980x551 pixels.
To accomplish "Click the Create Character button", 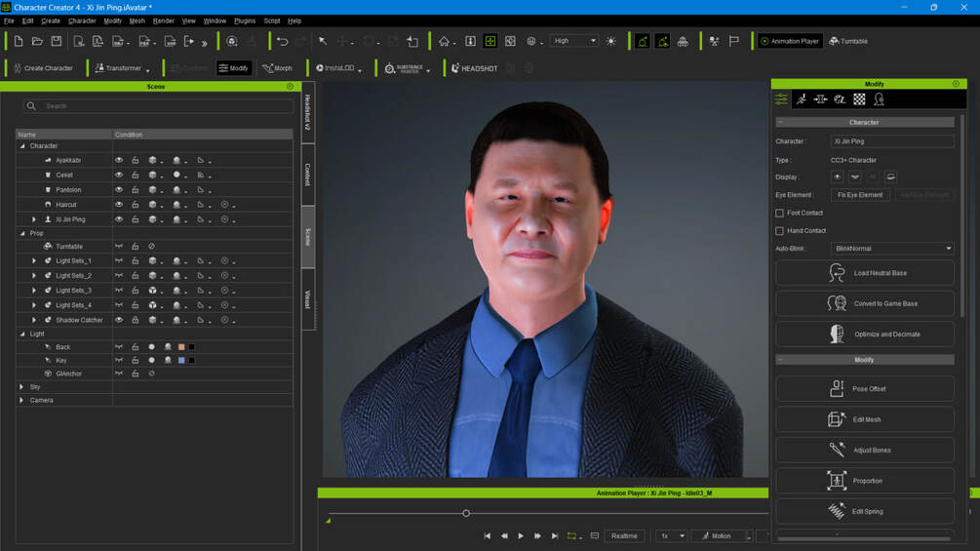I will [x=43, y=68].
